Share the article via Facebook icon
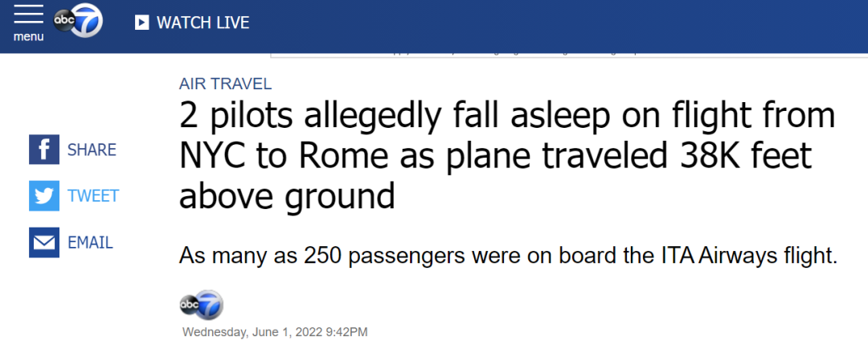This screenshot has width=868, height=345. point(44,150)
